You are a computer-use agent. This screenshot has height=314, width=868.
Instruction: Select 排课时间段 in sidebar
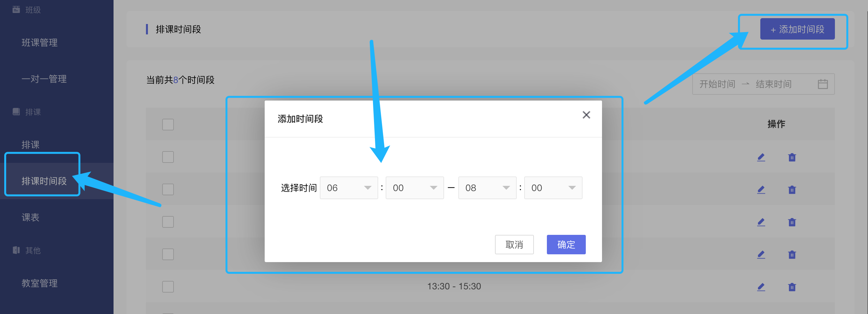(44, 181)
